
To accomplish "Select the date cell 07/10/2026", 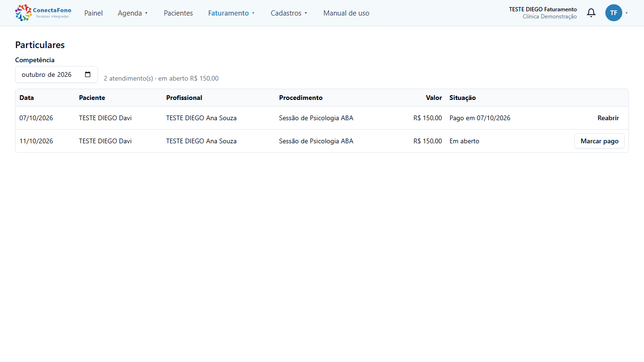I will (x=36, y=118).
